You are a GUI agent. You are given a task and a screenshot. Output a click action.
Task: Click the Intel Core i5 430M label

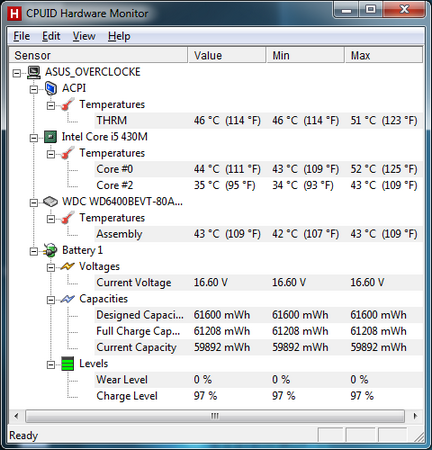105,137
